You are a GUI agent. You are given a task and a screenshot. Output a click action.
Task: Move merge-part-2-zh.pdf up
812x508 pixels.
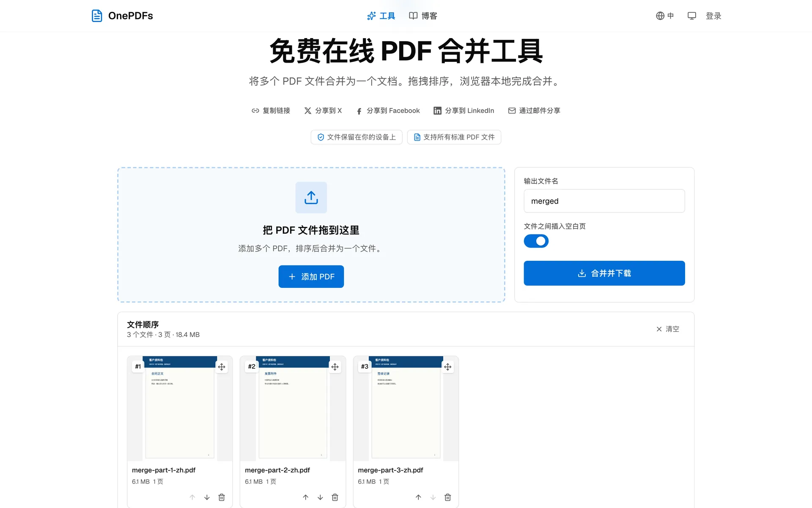click(x=306, y=497)
